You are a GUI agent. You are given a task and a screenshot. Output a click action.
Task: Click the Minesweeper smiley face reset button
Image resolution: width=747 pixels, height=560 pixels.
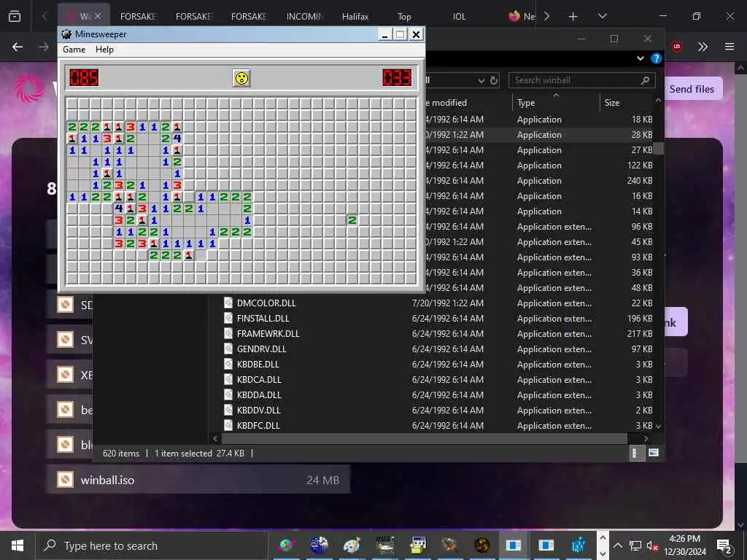[x=241, y=78]
